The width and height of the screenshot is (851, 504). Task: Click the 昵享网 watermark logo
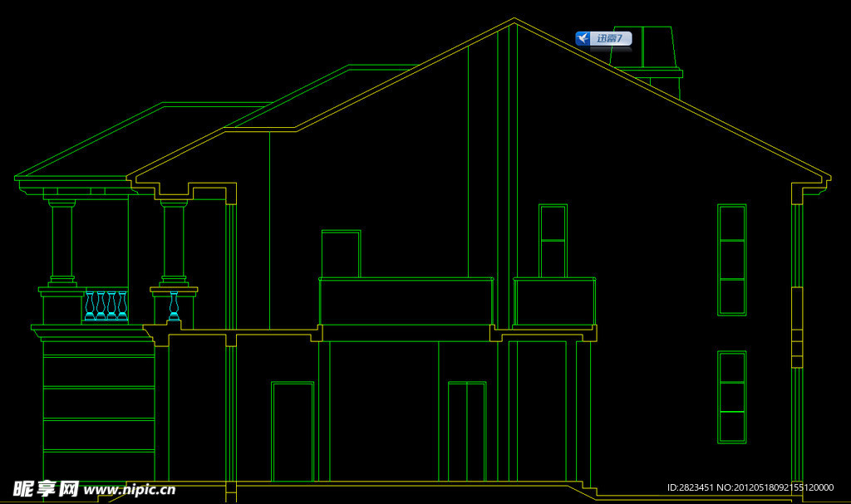(46, 489)
